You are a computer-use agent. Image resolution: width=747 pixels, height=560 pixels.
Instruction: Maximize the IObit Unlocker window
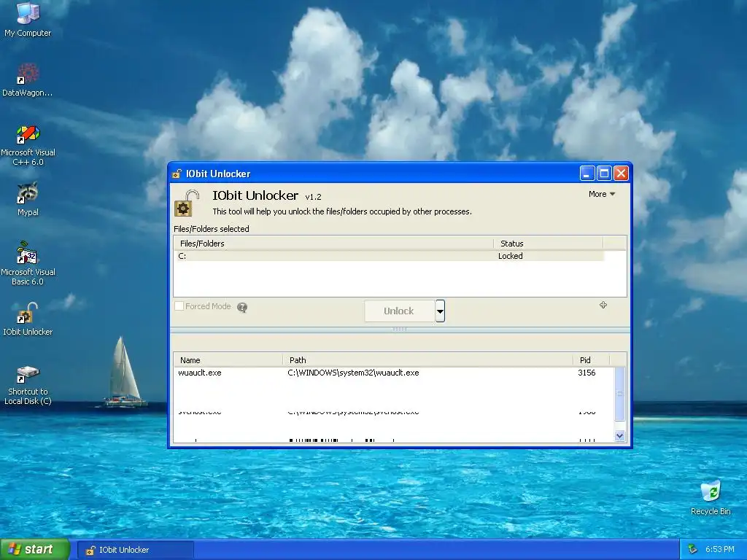click(x=604, y=174)
